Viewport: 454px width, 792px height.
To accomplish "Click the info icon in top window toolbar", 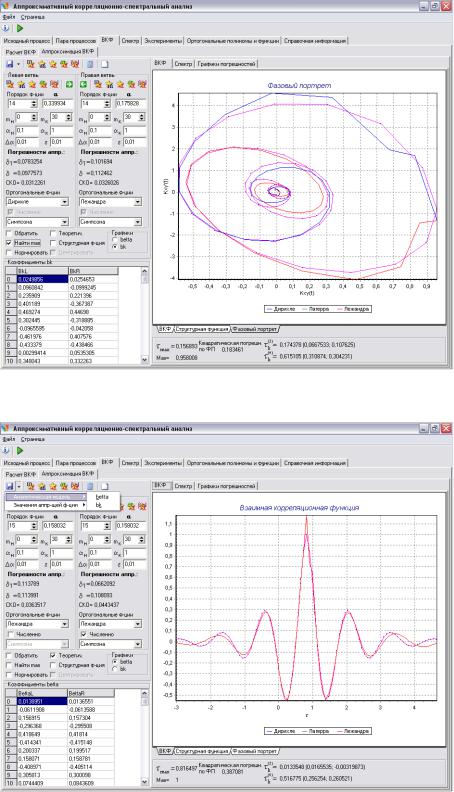I will 6,28.
